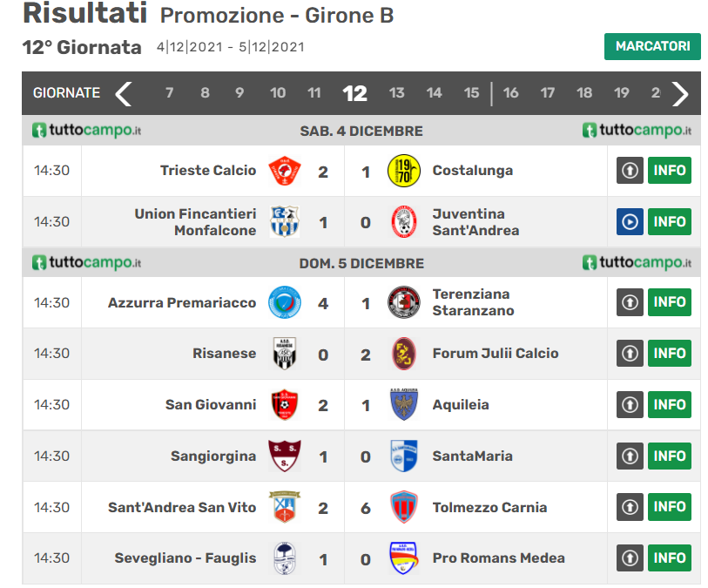Click upload icon for Trieste Calcio match

(630, 170)
